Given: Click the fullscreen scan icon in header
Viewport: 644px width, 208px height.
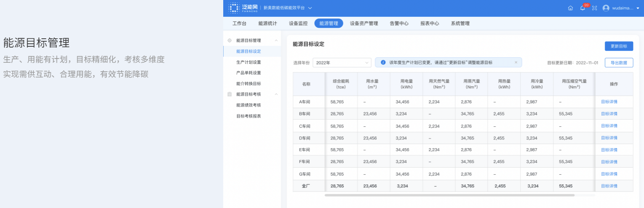Looking at the screenshot, I should coord(594,8).
